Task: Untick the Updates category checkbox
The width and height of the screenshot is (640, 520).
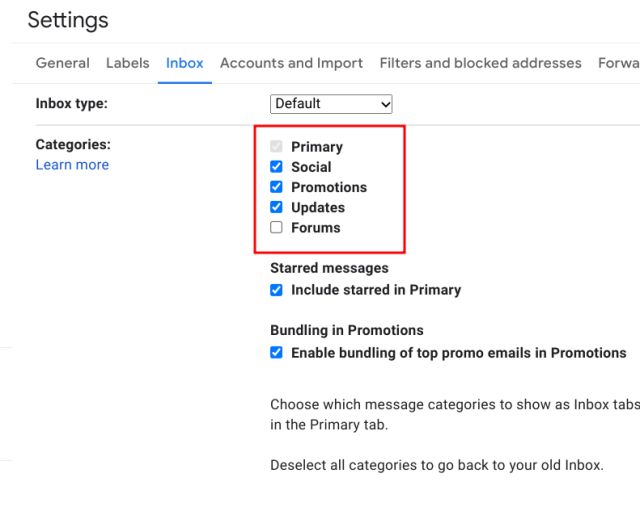Action: pyautogui.click(x=277, y=207)
